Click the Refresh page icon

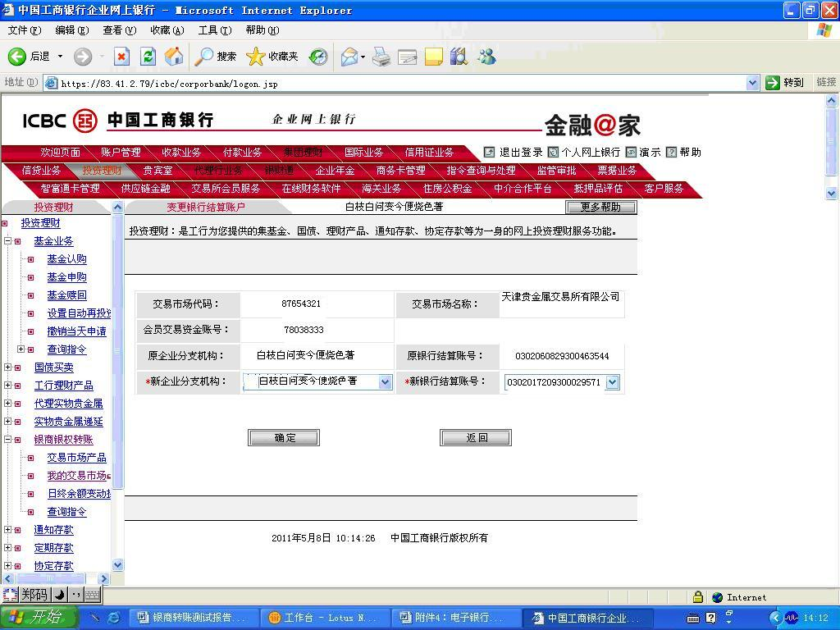coord(148,57)
